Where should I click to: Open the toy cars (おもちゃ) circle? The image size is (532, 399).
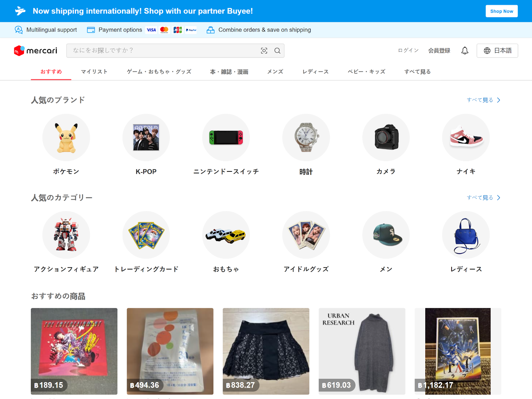(226, 235)
